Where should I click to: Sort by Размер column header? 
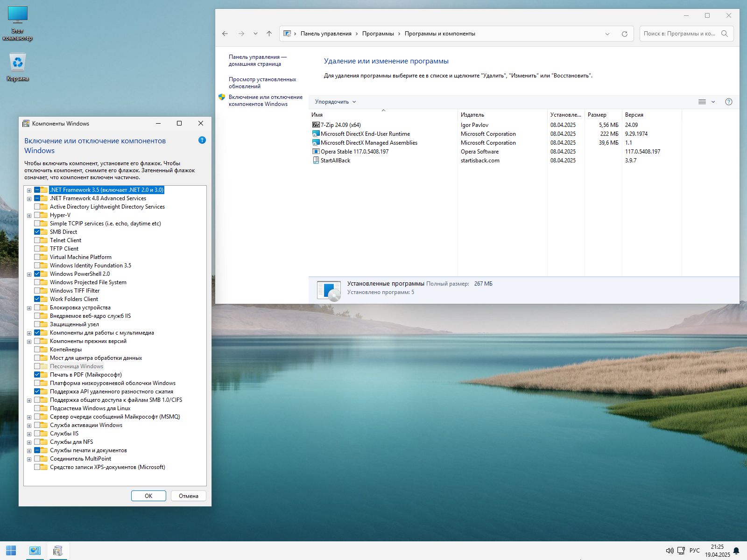click(x=603, y=114)
